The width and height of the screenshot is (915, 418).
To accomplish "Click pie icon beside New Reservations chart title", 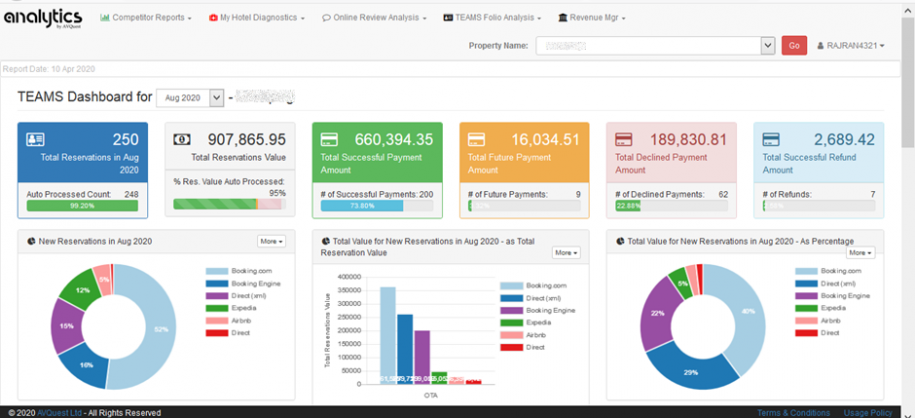I will 31,241.
